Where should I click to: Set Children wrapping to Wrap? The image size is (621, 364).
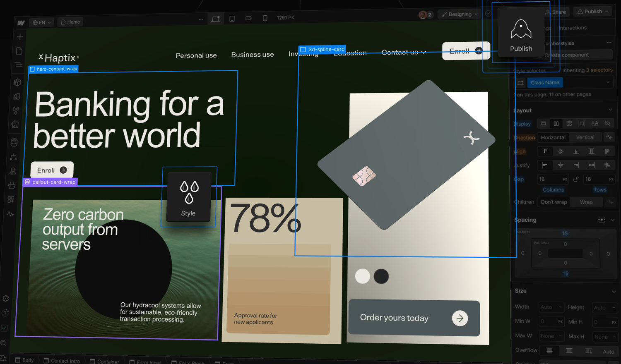coord(587,202)
